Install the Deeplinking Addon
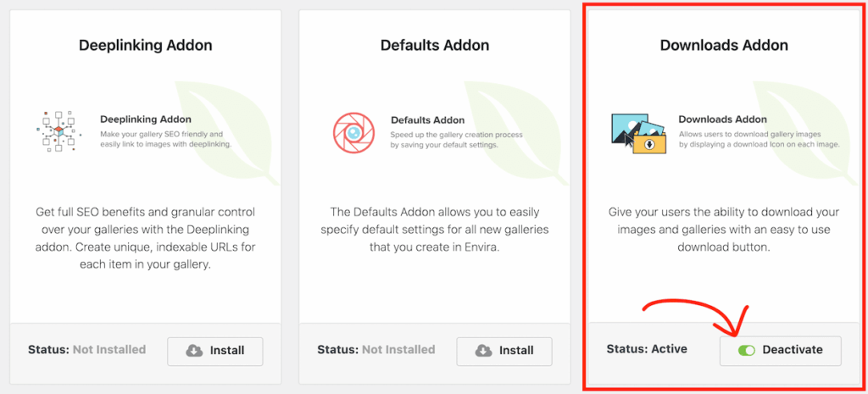 coord(215,351)
